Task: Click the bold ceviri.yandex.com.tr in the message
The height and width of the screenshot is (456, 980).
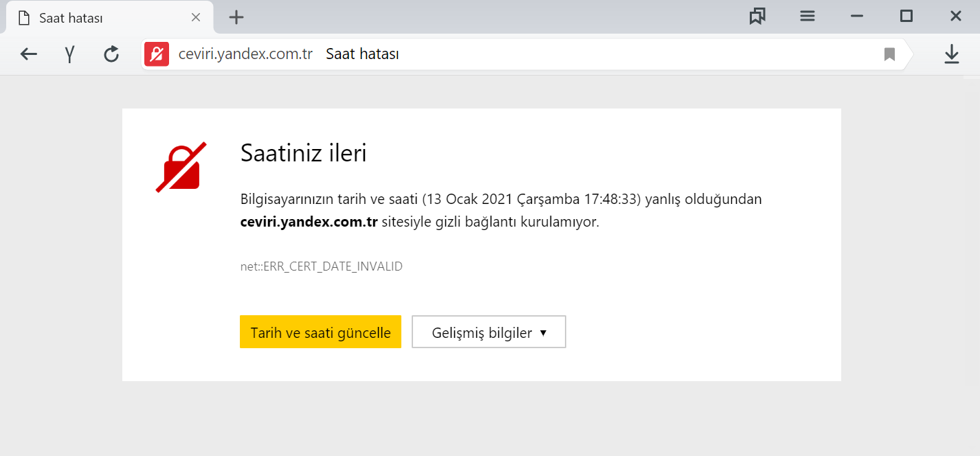Action: pyautogui.click(x=309, y=223)
